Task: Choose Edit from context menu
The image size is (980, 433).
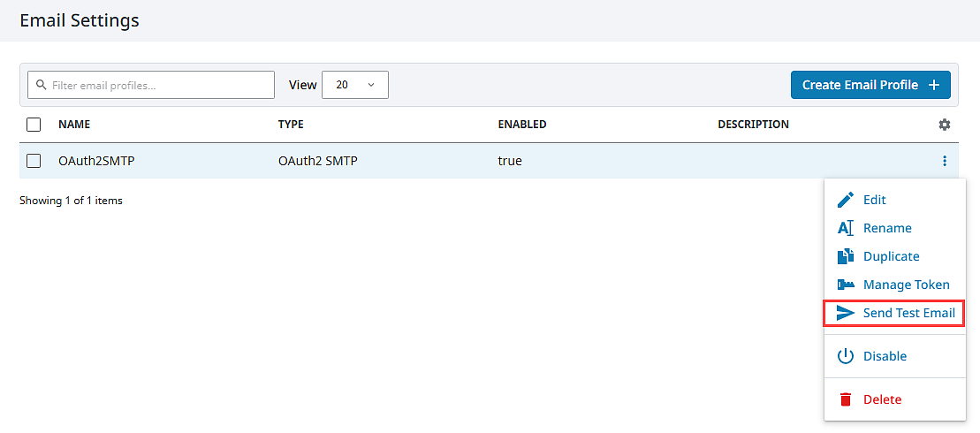Action: click(893, 200)
